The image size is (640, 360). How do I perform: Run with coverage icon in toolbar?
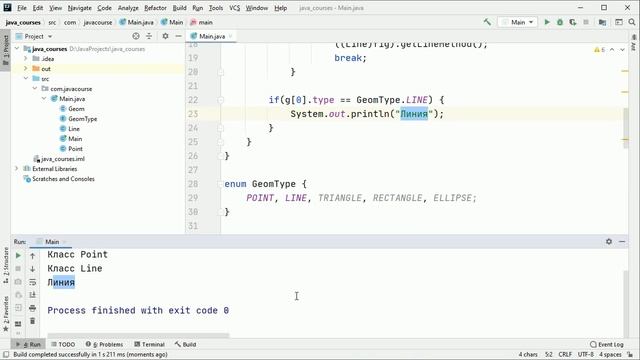573,22
